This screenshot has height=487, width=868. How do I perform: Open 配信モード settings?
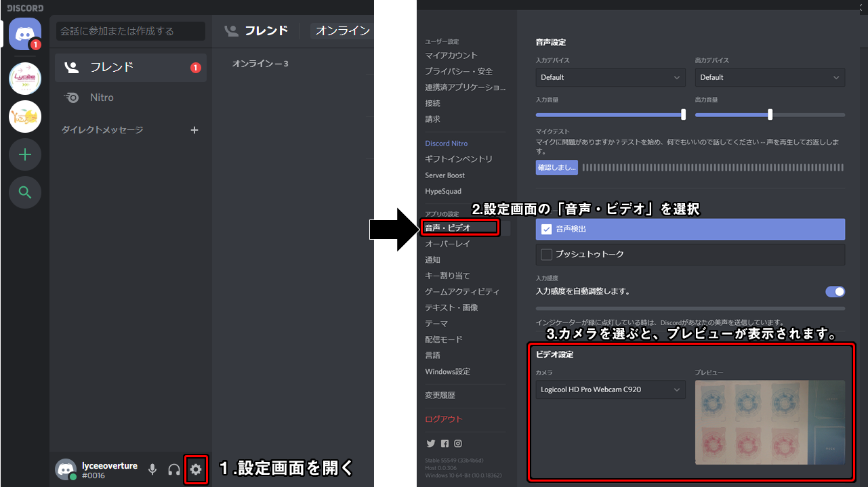pos(444,339)
